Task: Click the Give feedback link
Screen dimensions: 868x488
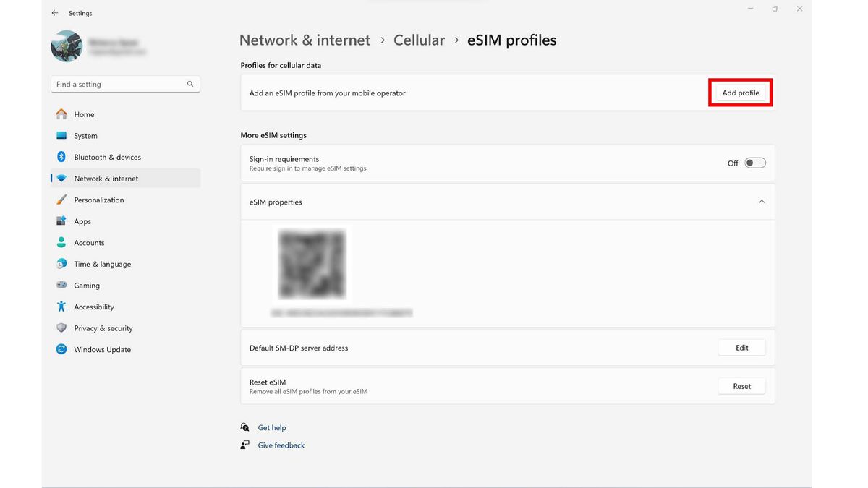Action: coord(281,445)
